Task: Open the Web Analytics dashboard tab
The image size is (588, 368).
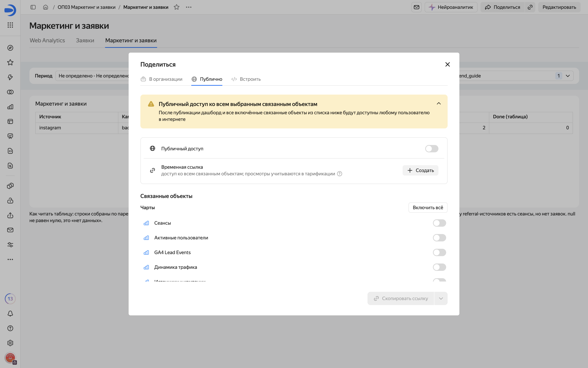Action: click(x=47, y=40)
